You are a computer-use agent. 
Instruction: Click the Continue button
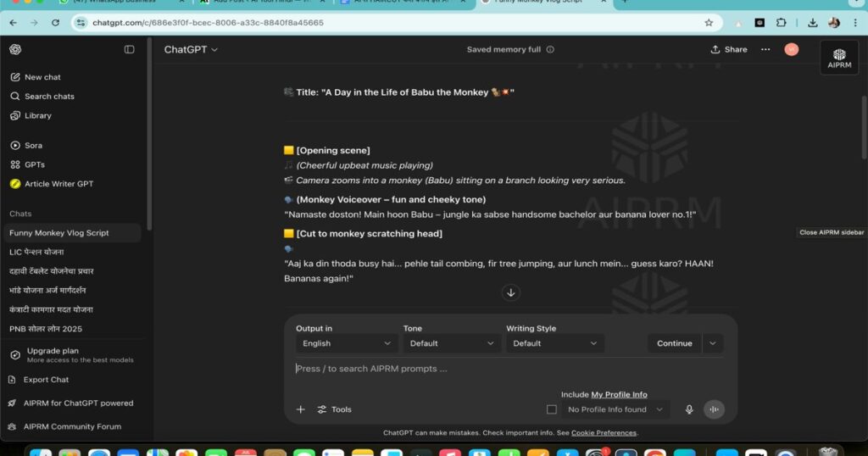pyautogui.click(x=674, y=343)
